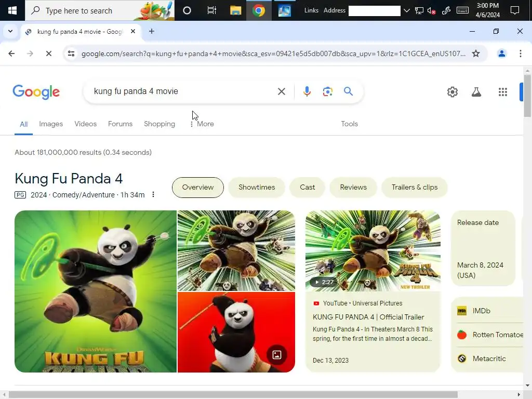Expand the More search filters
This screenshot has width=532, height=399.
click(x=202, y=124)
